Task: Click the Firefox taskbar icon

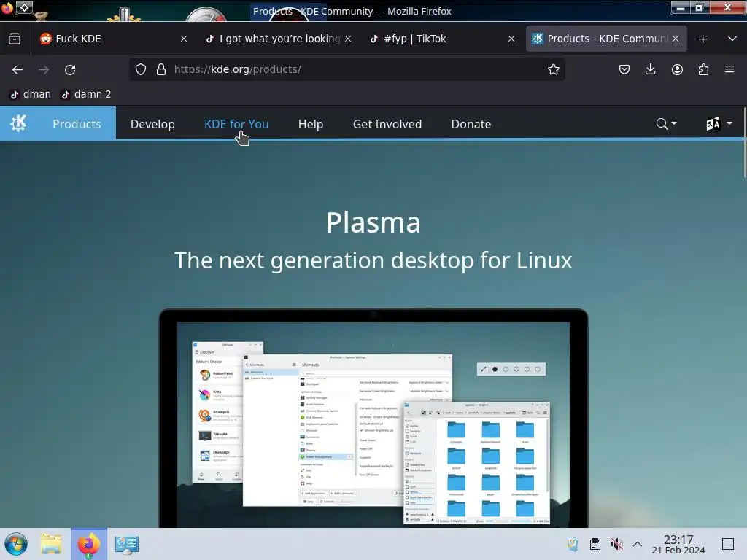Action: click(89, 544)
